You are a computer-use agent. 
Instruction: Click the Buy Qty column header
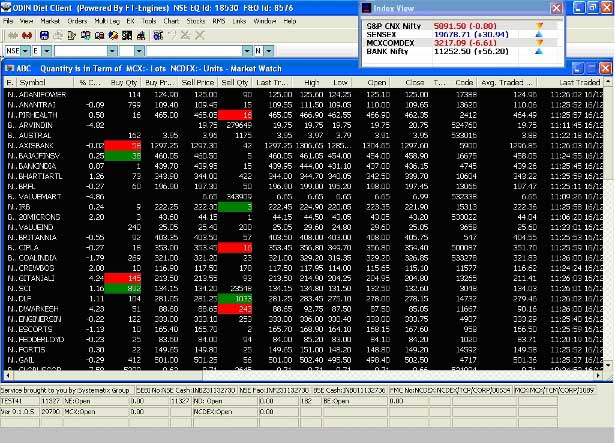coord(124,82)
